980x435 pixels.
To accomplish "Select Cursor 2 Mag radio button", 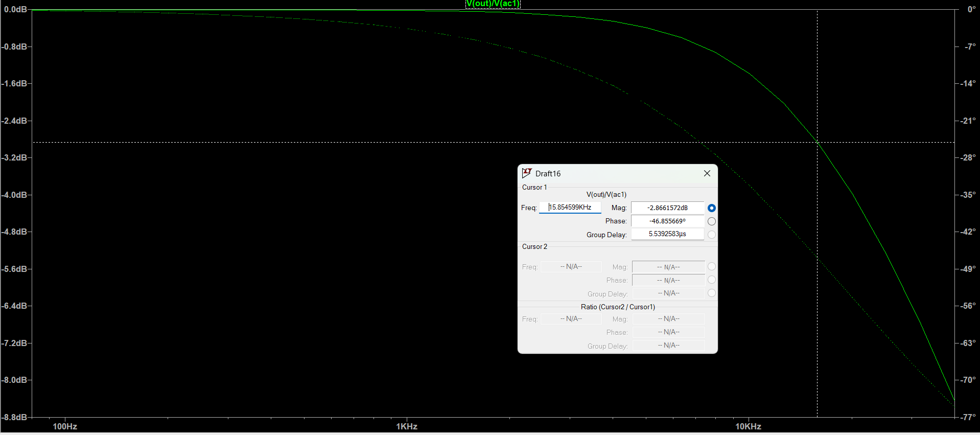I will 711,267.
